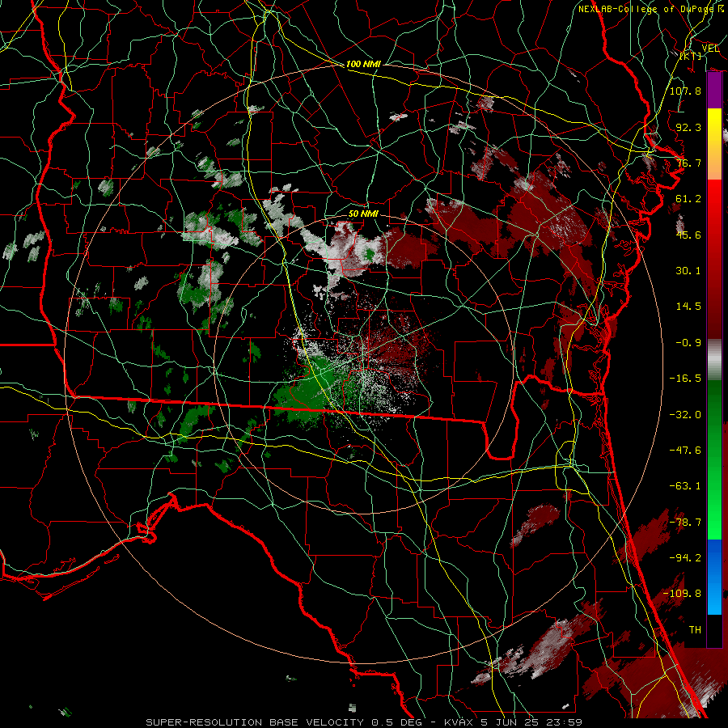Click the 61.2 scale value

point(688,199)
